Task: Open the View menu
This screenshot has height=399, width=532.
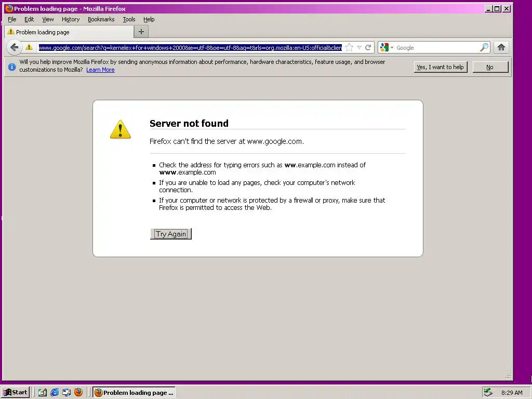Action: (48, 19)
